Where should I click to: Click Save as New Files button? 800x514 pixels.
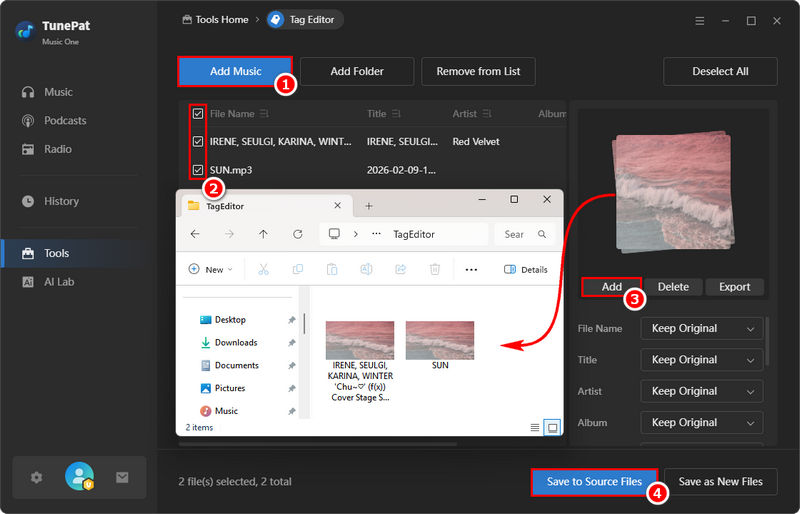tap(720, 482)
